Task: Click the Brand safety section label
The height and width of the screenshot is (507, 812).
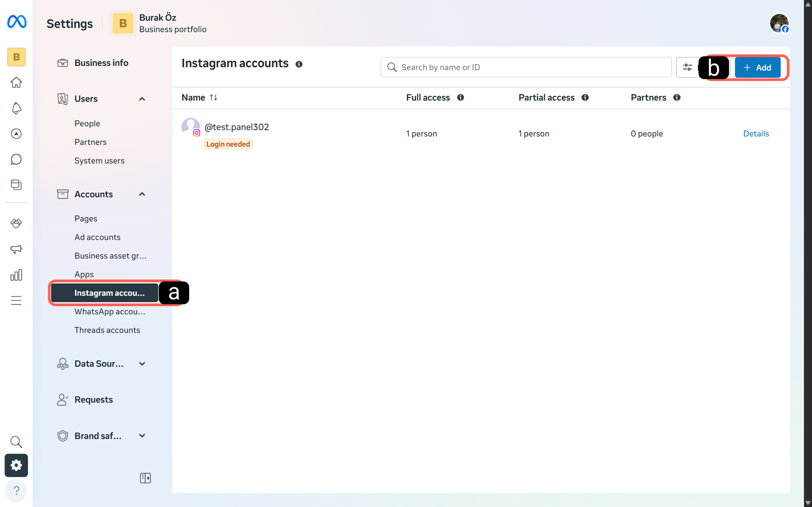Action: tap(98, 436)
